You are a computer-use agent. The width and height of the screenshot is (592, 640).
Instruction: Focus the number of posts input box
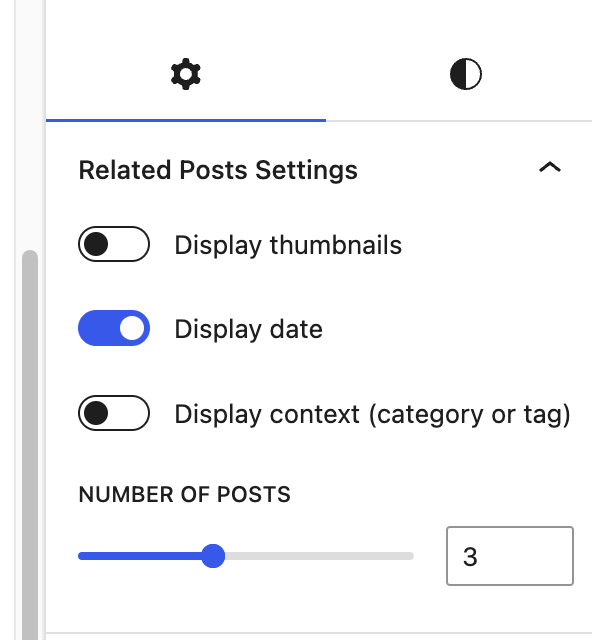point(510,556)
